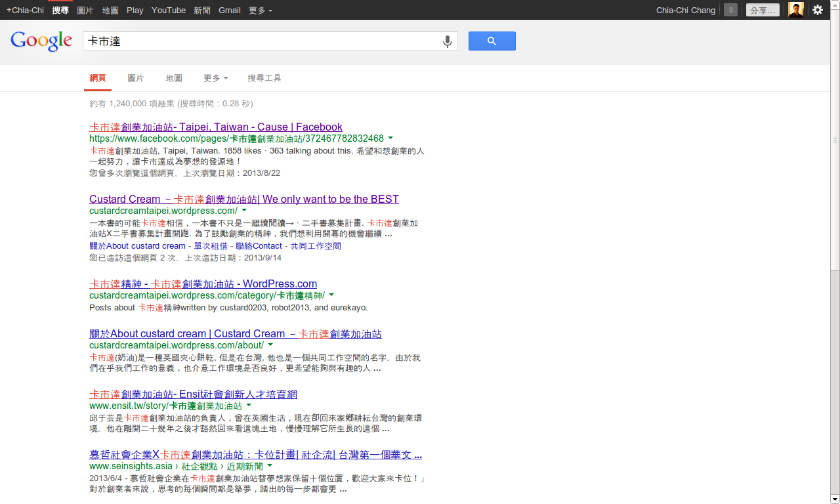Screen dimensions: 840x504
Task: Open settings gear icon
Action: coord(817,10)
